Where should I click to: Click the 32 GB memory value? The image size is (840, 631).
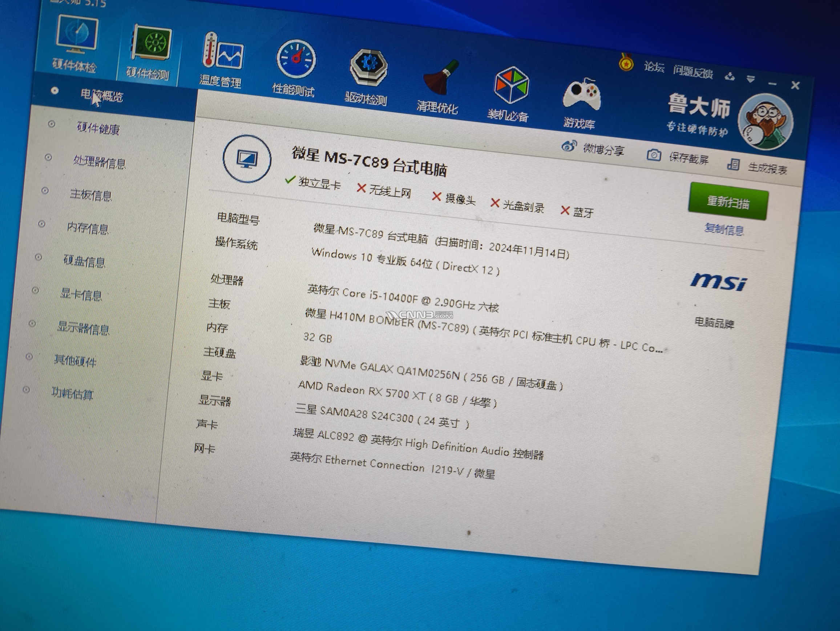click(318, 337)
